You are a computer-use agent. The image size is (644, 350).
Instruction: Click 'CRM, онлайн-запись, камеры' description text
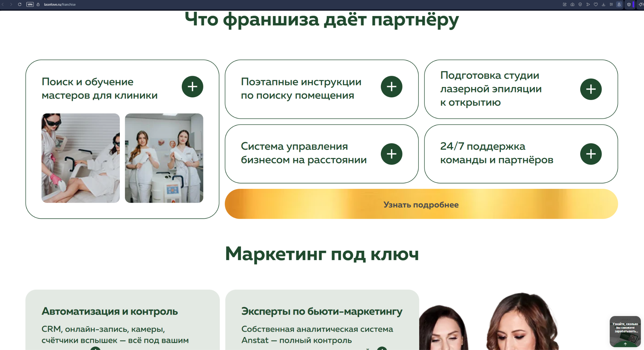coord(115,335)
